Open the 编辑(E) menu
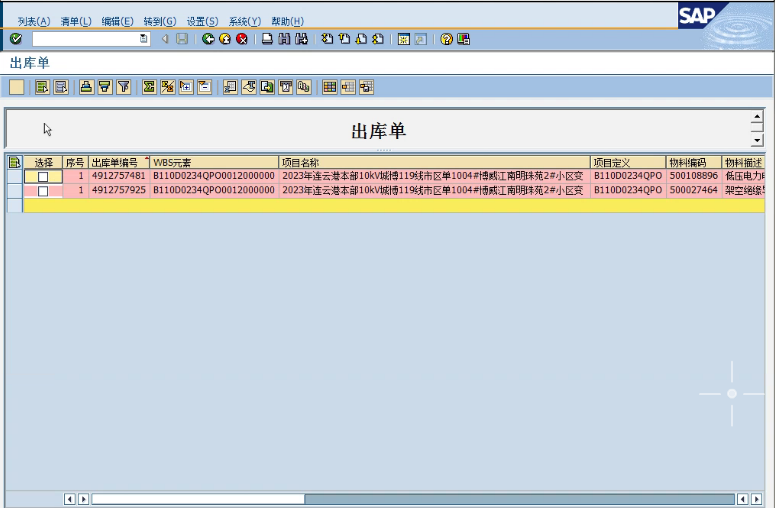This screenshot has width=775, height=508. [117, 21]
